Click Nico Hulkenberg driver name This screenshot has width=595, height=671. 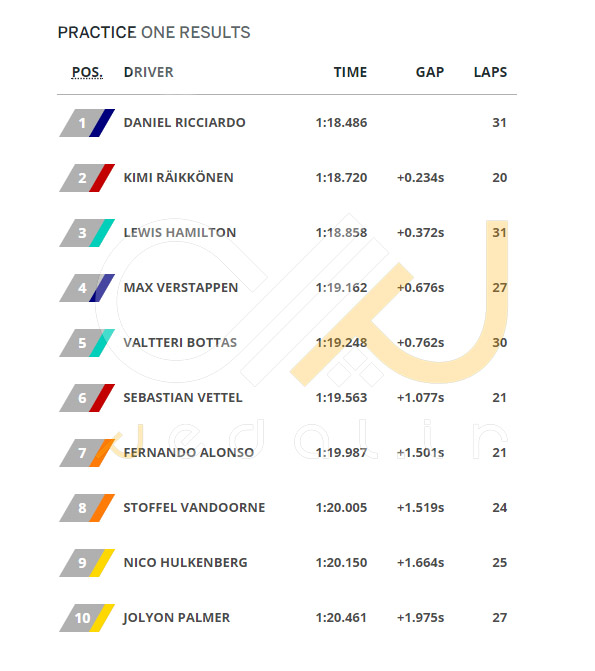(185, 563)
